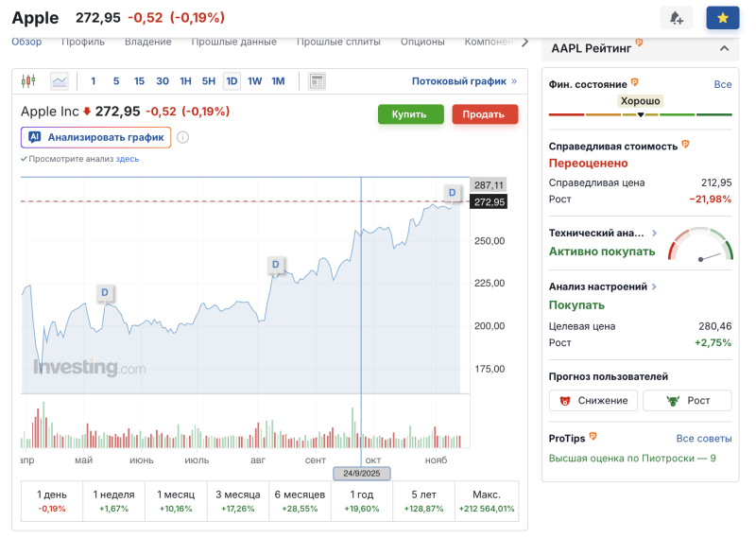The image size is (756, 538).
Task: Open the Профиль tab
Action: point(83,42)
